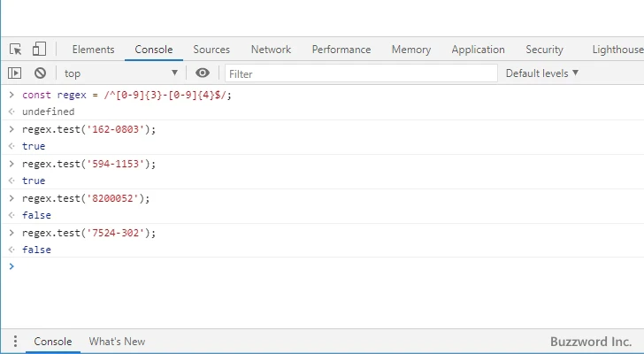This screenshot has width=644, height=354.
Task: Toggle the device toolbar icon
Action: [x=39, y=50]
